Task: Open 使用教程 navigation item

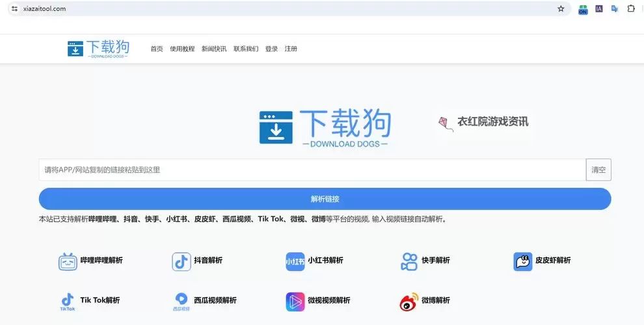Action: click(x=182, y=49)
